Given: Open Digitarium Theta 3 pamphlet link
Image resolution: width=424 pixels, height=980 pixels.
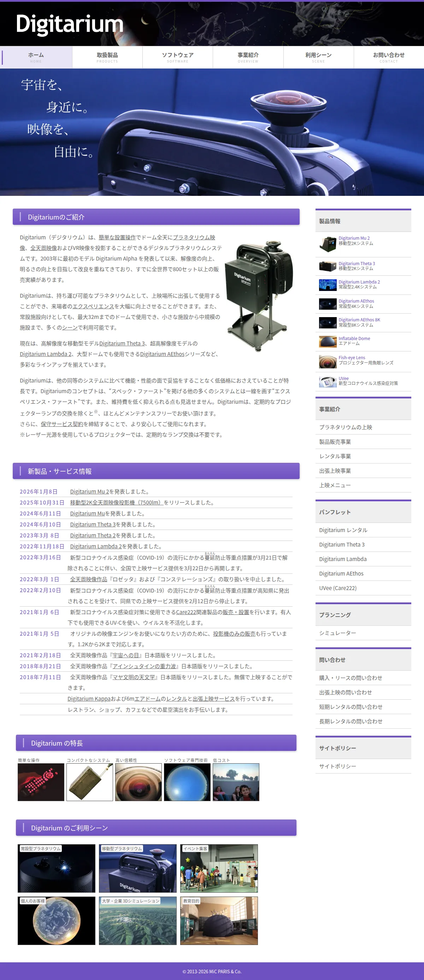Looking at the screenshot, I should click(x=363, y=544).
